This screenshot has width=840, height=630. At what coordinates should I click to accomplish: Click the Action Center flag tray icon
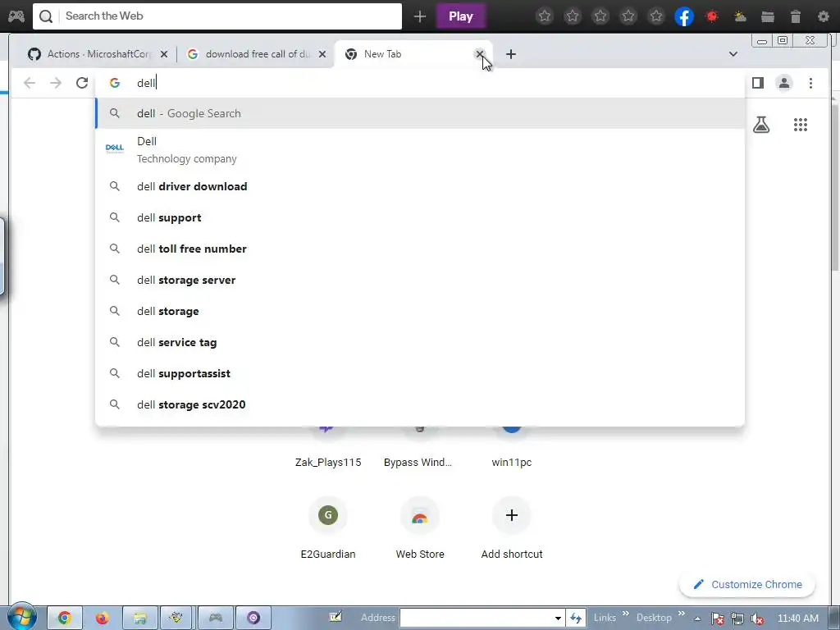(x=717, y=619)
